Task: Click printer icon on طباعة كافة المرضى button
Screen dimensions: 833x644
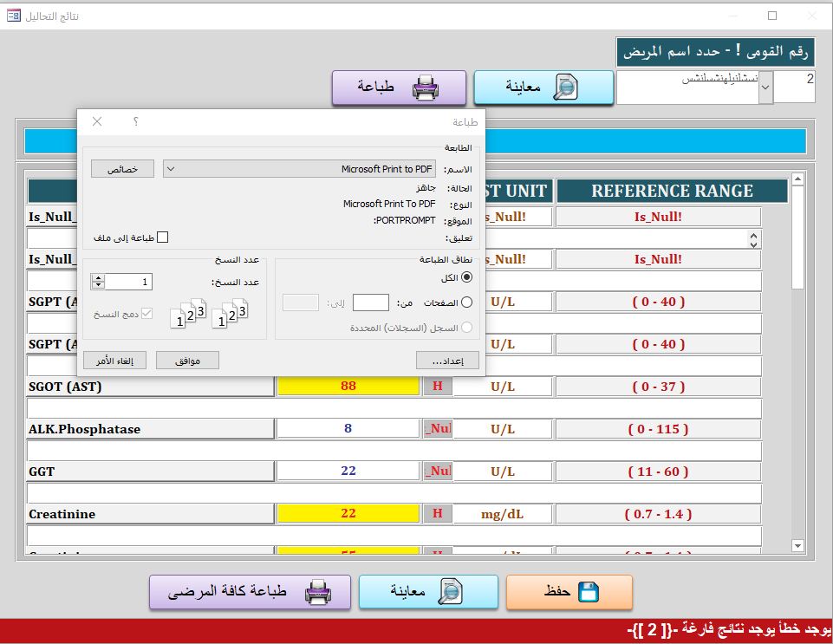Action: (x=317, y=592)
